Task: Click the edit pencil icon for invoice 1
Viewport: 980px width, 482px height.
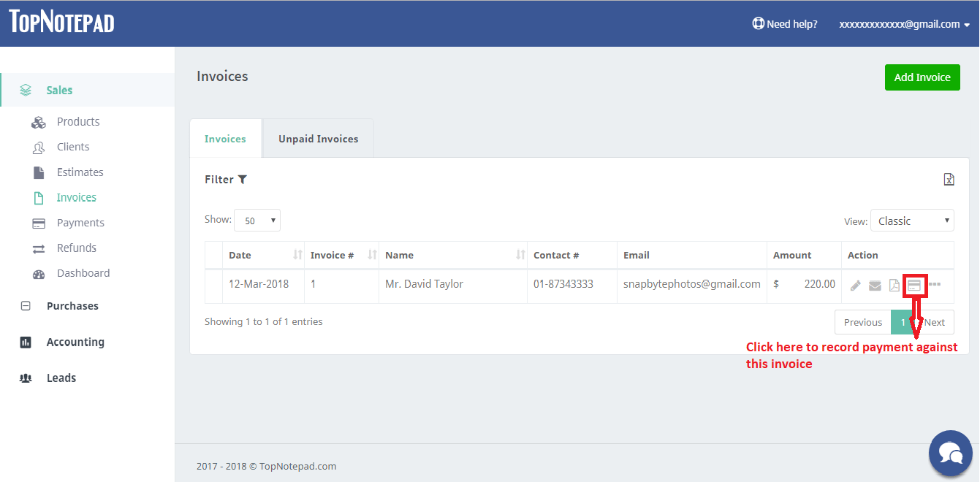Action: point(856,286)
